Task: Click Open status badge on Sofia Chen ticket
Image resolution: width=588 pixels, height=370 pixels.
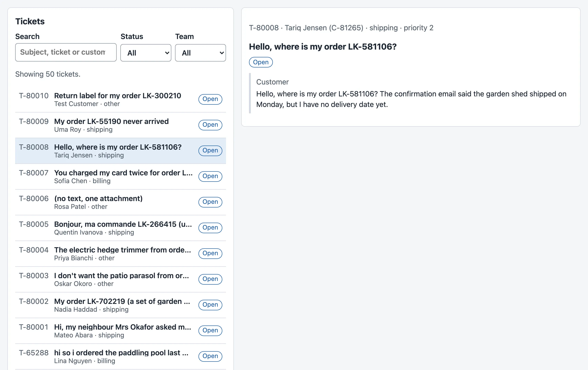Action: pos(210,176)
